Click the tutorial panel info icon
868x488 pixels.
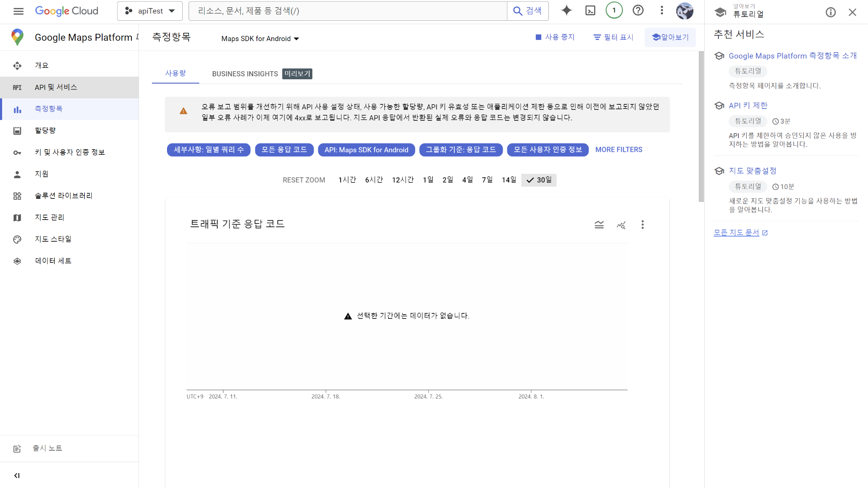pyautogui.click(x=831, y=12)
